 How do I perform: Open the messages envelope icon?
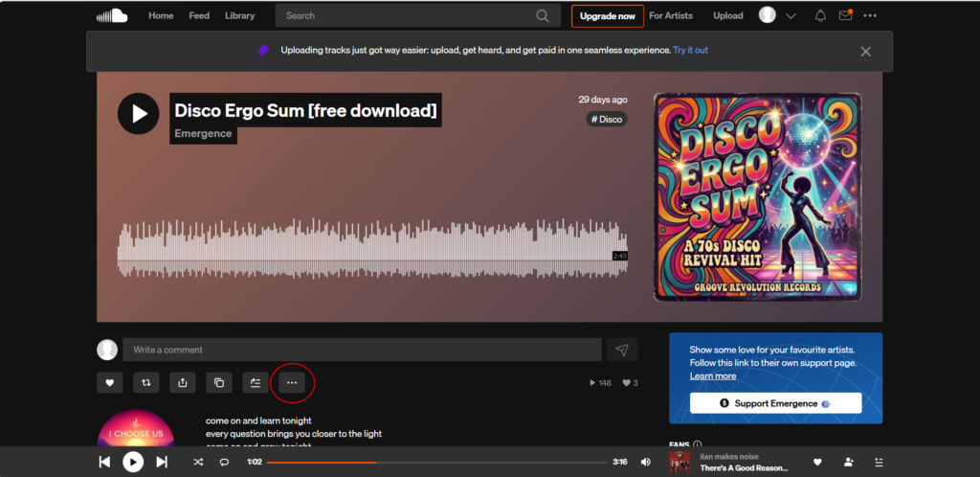coord(845,16)
